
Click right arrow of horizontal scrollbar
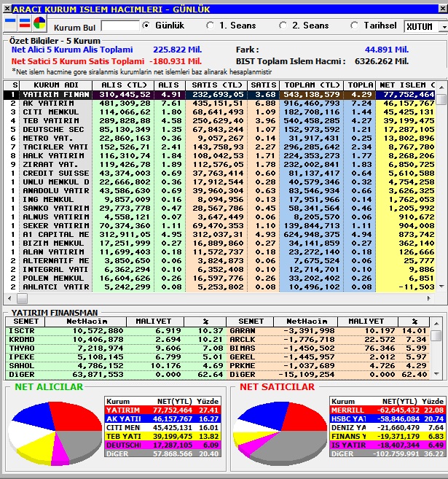429,298
